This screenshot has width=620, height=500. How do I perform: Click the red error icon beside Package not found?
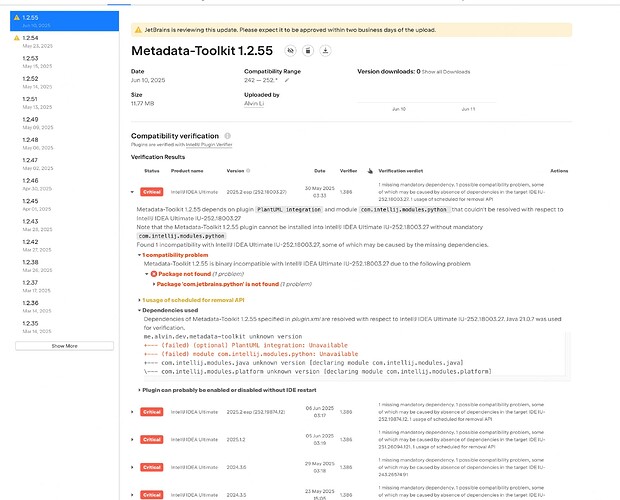point(154,274)
